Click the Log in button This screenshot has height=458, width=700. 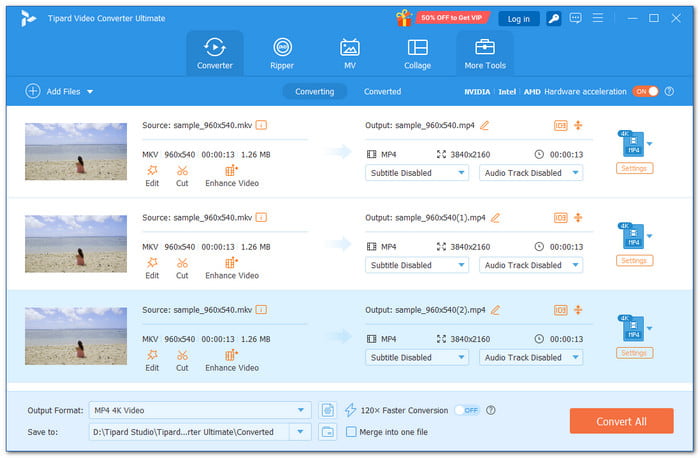[518, 19]
